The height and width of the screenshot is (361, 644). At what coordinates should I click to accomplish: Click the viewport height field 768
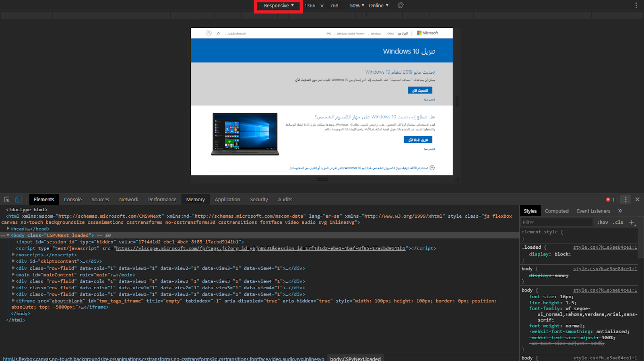(334, 6)
